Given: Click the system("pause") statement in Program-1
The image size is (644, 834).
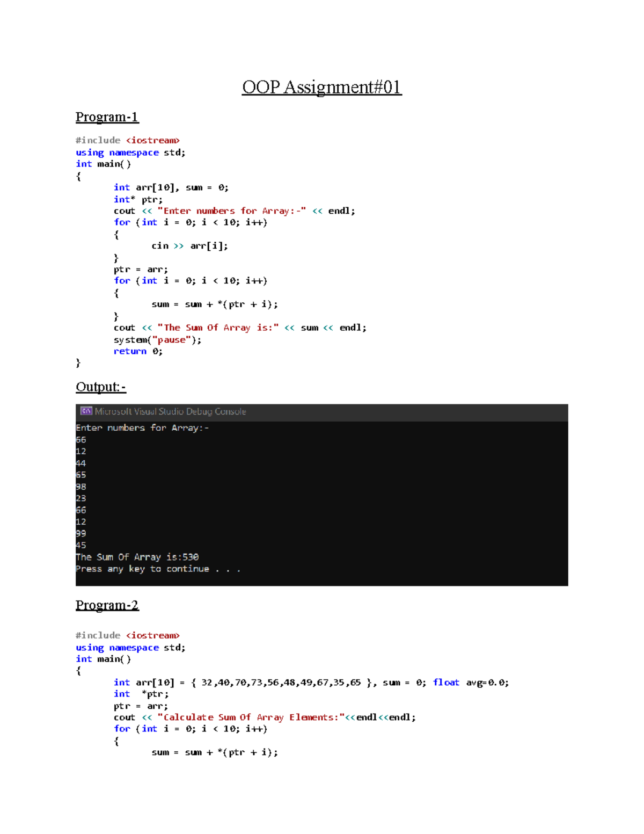Looking at the screenshot, I should [x=157, y=339].
